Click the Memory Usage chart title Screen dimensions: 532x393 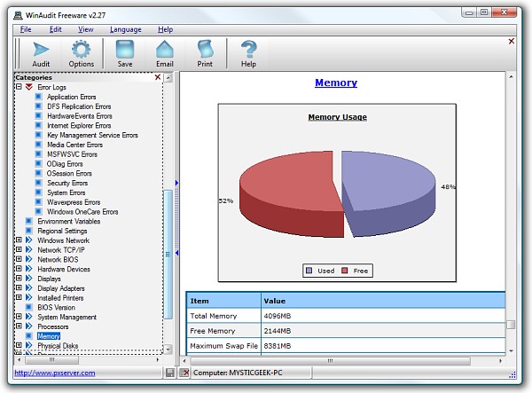tap(338, 117)
